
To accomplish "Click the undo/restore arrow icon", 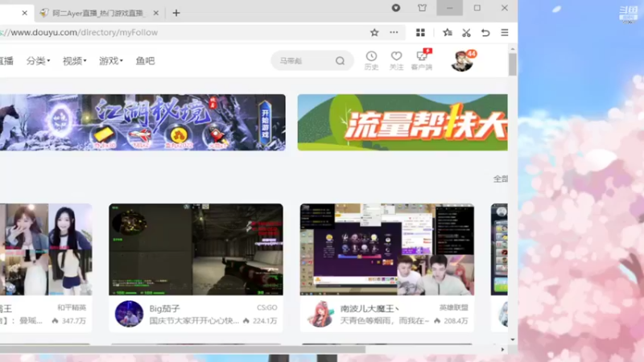I will click(485, 32).
